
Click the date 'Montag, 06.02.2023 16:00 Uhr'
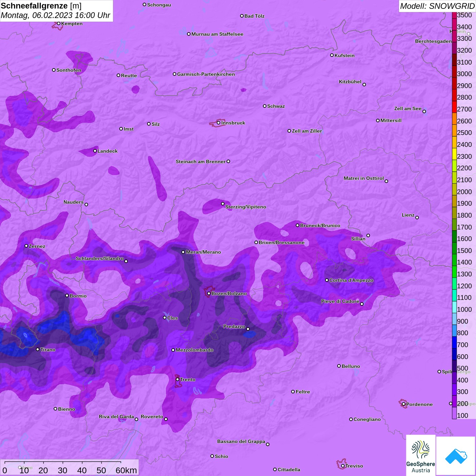click(x=55, y=15)
